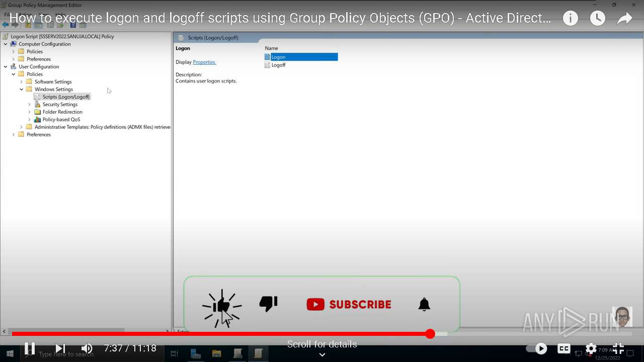This screenshot has width=644, height=362.
Task: Expand the Policy-based QoS node
Action: [x=30, y=119]
